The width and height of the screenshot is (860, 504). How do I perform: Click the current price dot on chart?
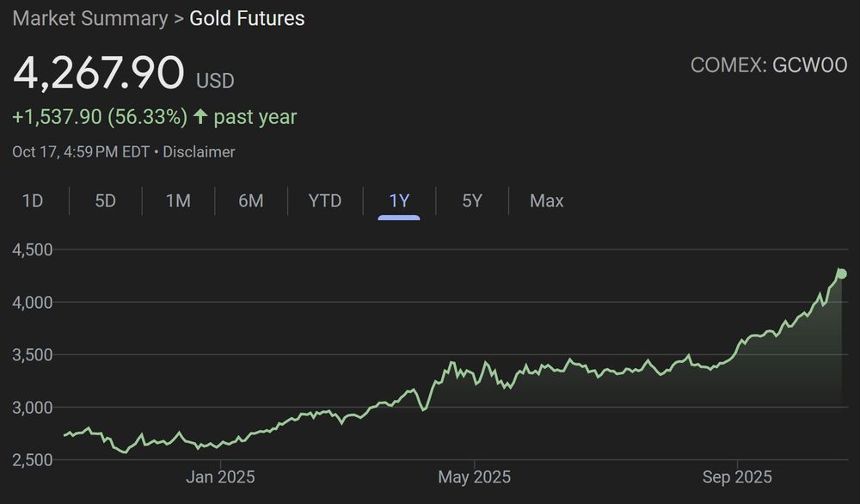click(842, 274)
